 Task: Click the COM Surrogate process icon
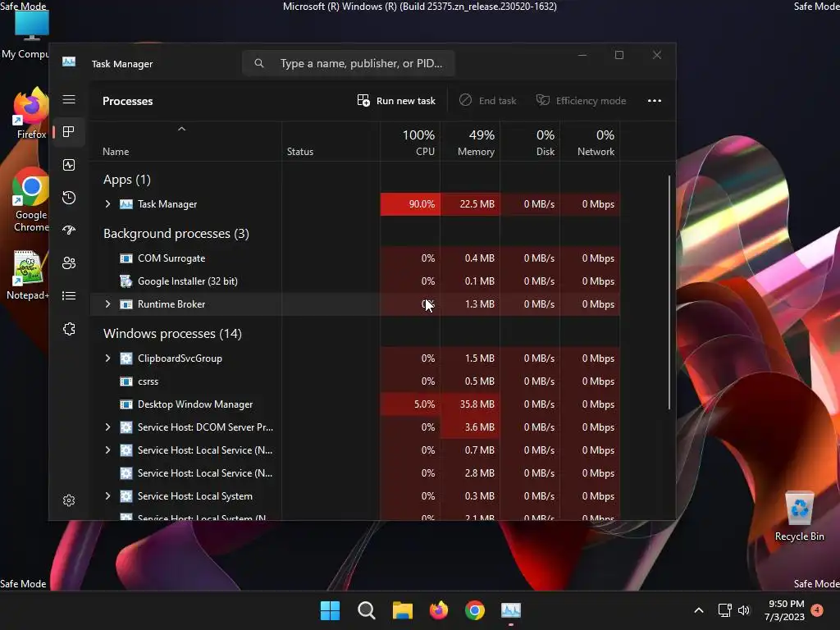126,258
